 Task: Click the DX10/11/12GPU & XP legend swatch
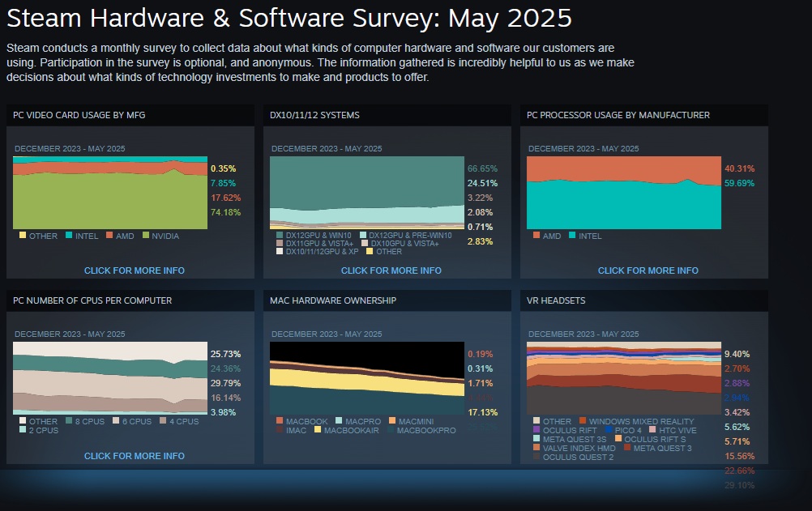click(x=280, y=251)
